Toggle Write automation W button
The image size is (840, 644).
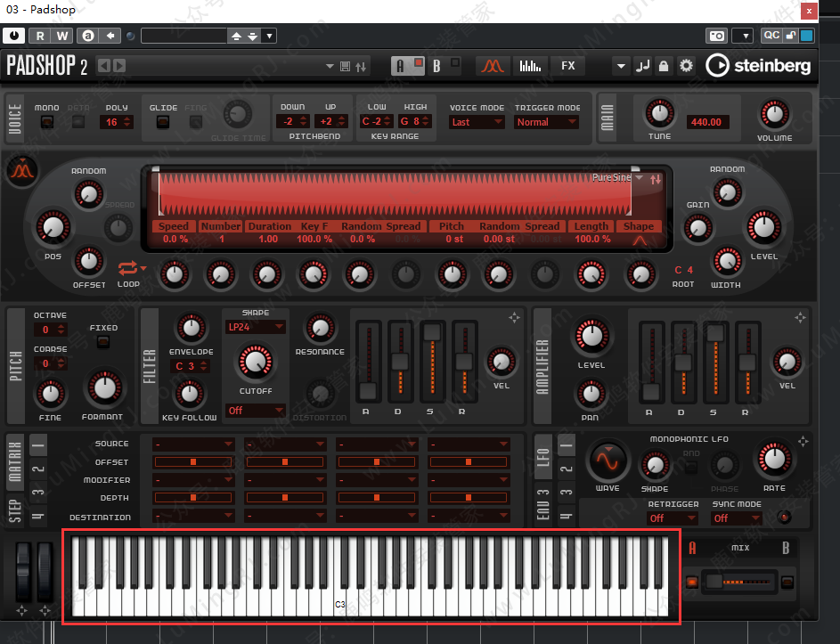click(62, 36)
